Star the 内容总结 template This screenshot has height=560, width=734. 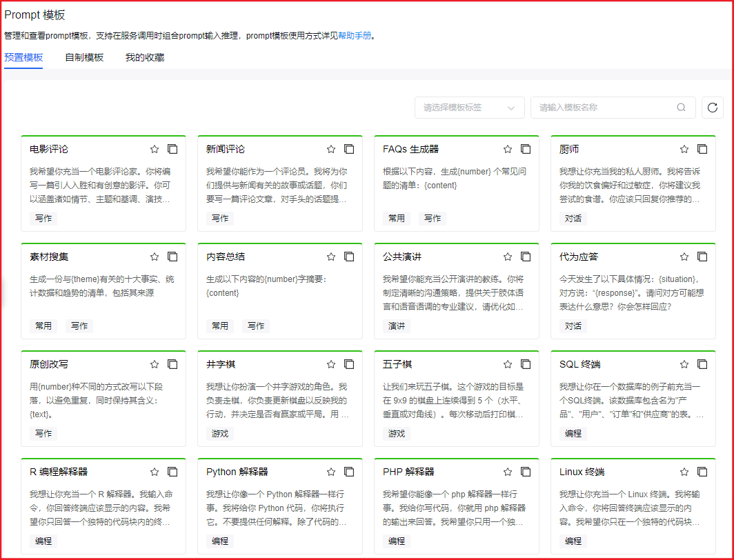click(331, 257)
